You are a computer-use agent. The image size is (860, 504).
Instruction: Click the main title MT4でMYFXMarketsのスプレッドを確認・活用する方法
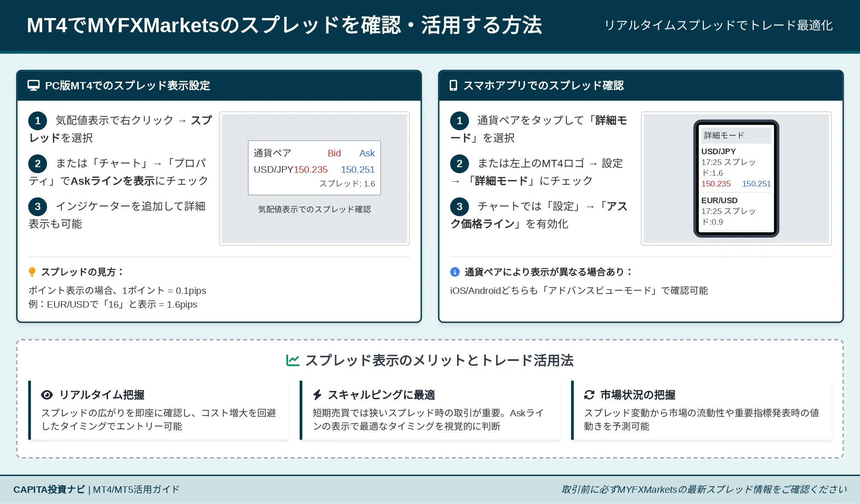pyautogui.click(x=284, y=25)
